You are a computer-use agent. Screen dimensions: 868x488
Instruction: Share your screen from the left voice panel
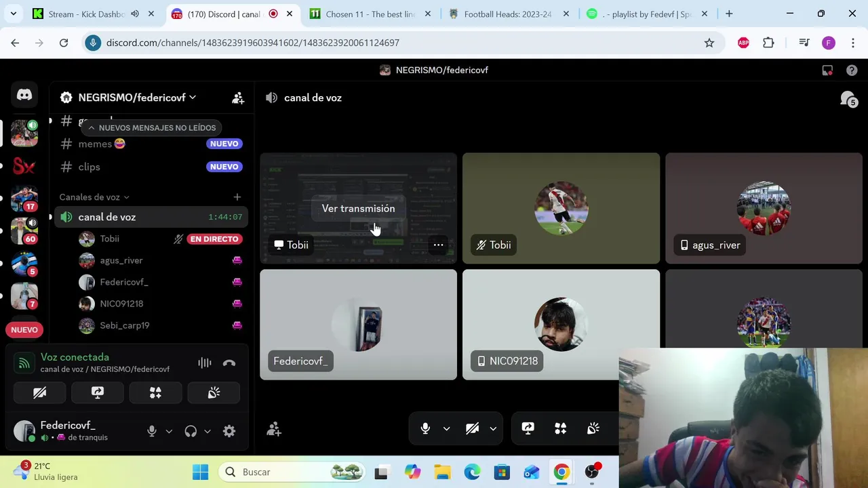coord(98,392)
